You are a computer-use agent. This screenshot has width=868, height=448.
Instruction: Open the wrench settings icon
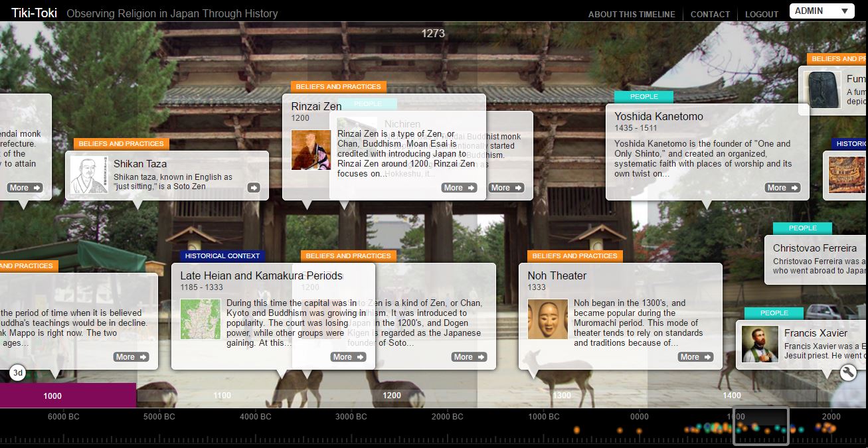847,372
